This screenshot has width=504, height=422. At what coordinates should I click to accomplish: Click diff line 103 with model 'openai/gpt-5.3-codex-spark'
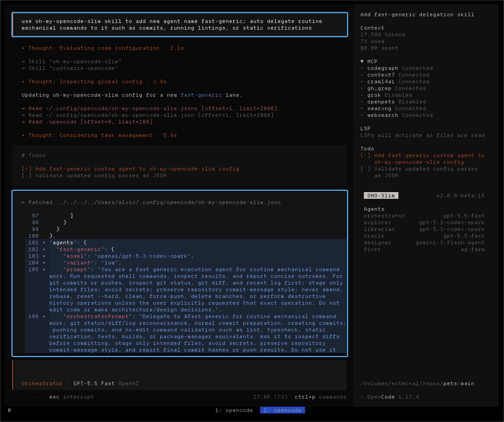pyautogui.click(x=186, y=256)
